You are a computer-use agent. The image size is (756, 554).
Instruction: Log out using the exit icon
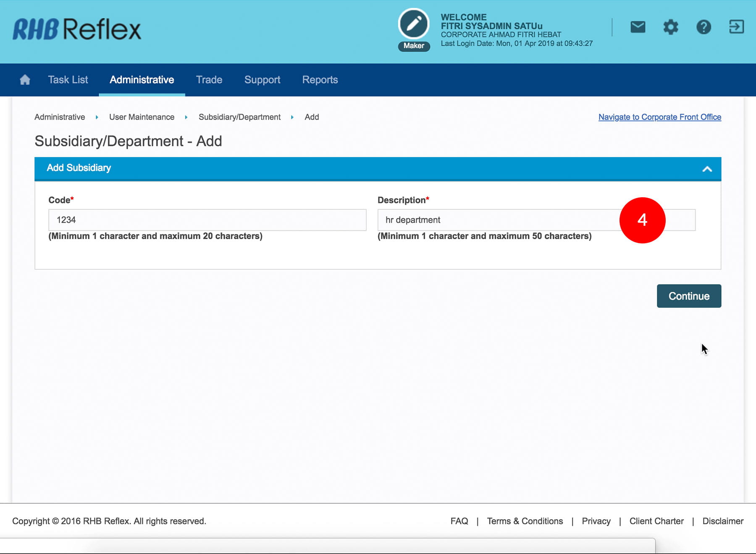pyautogui.click(x=736, y=27)
